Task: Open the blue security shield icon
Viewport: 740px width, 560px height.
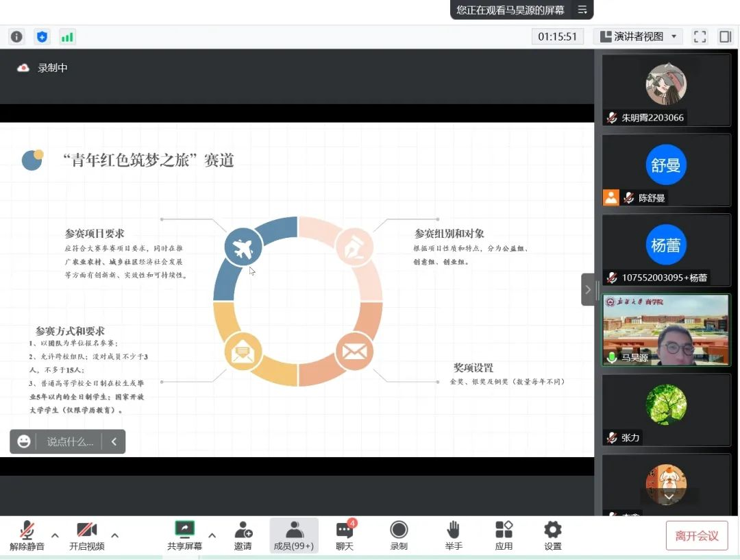Action: (42, 36)
